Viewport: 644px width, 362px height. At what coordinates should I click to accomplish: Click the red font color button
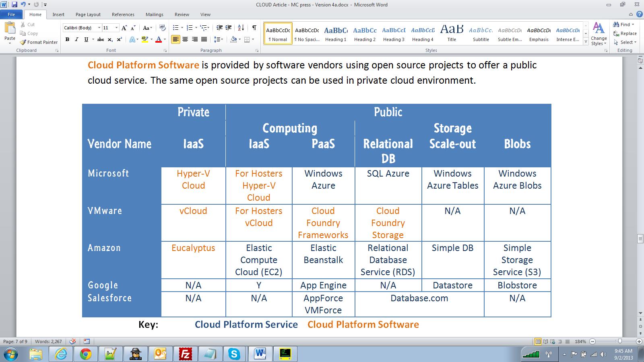click(x=159, y=39)
